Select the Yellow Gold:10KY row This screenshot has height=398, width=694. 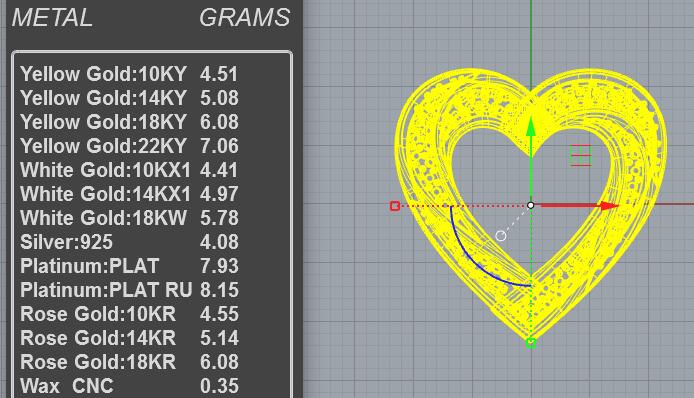[129, 74]
